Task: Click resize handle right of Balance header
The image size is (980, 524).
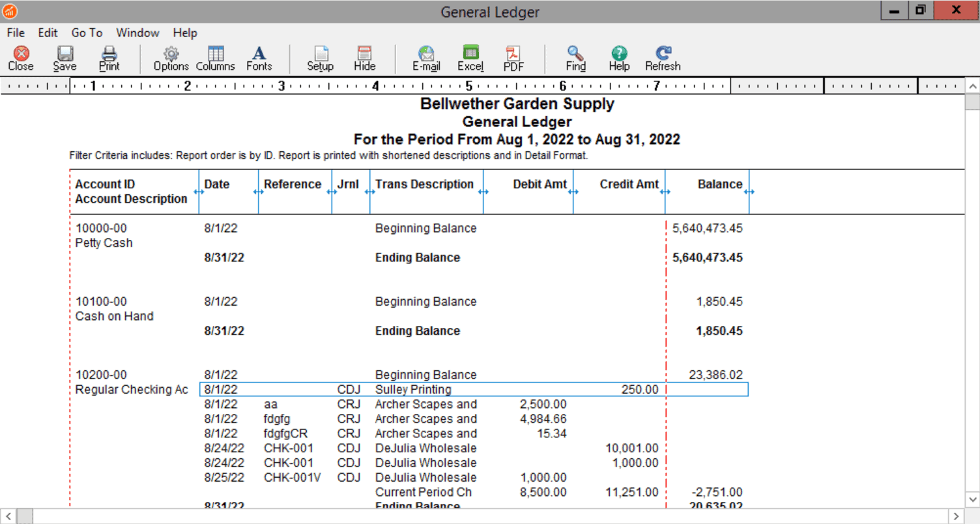Action: point(749,192)
